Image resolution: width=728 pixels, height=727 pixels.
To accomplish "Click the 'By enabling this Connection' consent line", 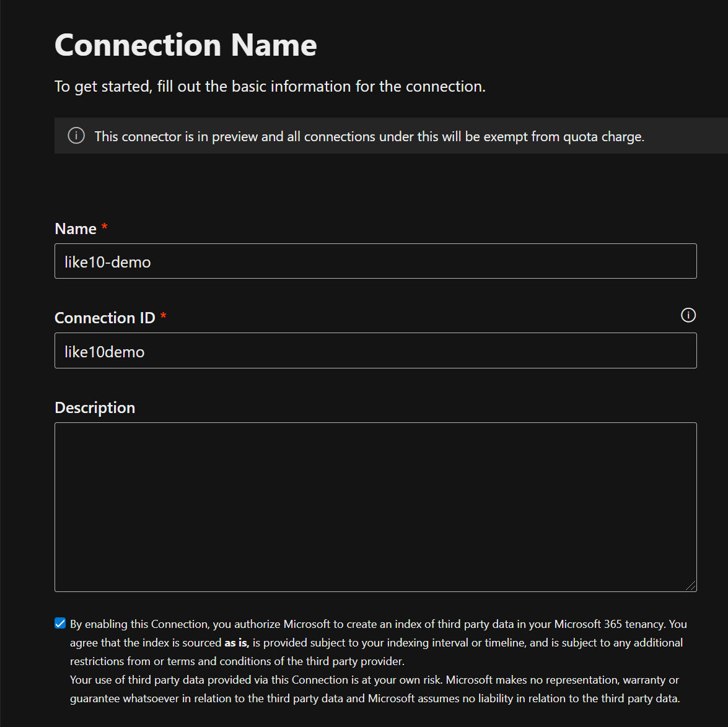I will coord(378,624).
